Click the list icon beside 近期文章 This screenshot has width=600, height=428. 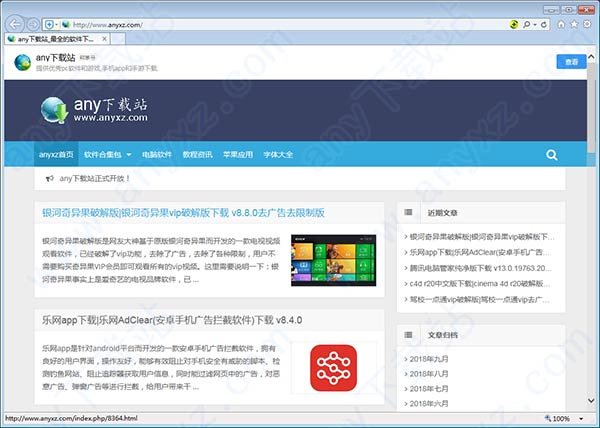coord(408,212)
